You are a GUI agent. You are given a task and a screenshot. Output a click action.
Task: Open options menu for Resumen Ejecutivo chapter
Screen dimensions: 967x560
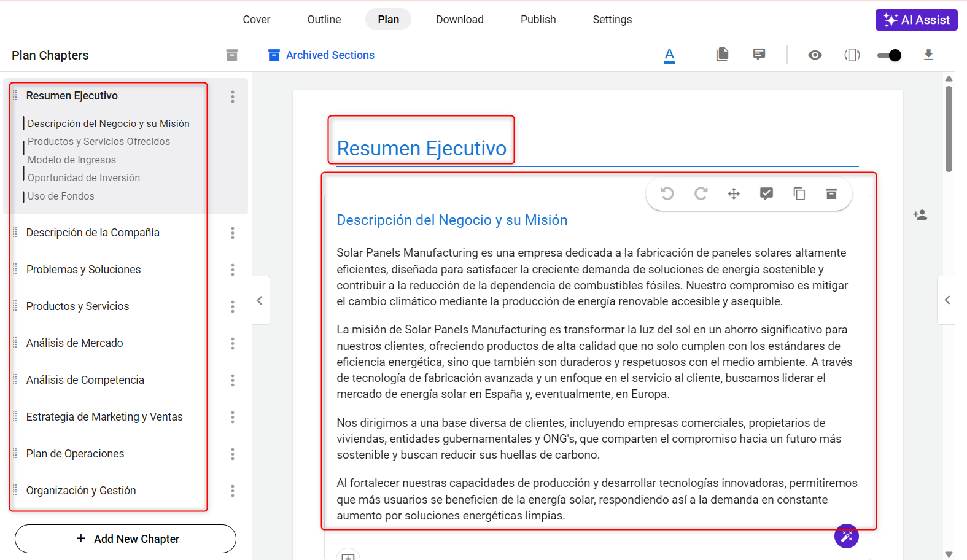coord(233,96)
